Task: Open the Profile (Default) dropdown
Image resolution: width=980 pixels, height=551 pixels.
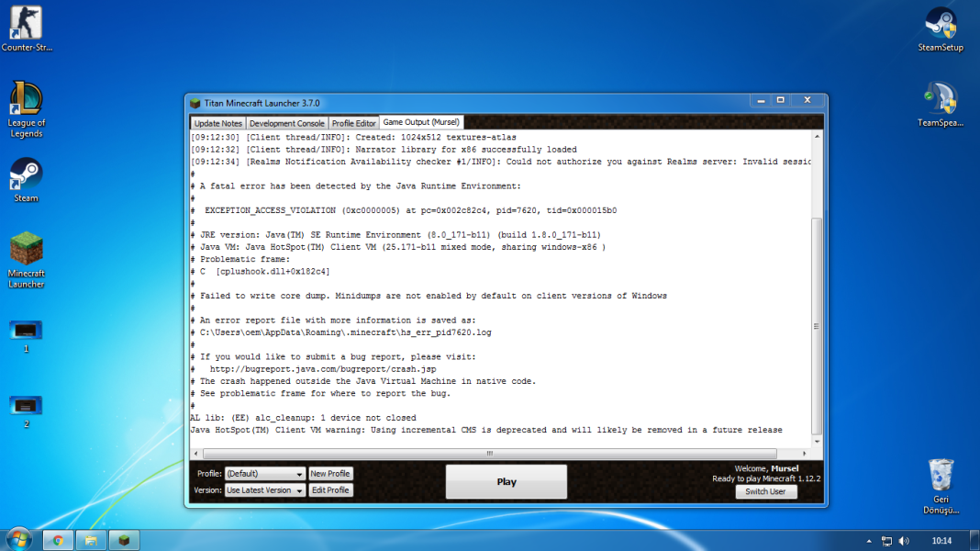Action: click(x=265, y=474)
